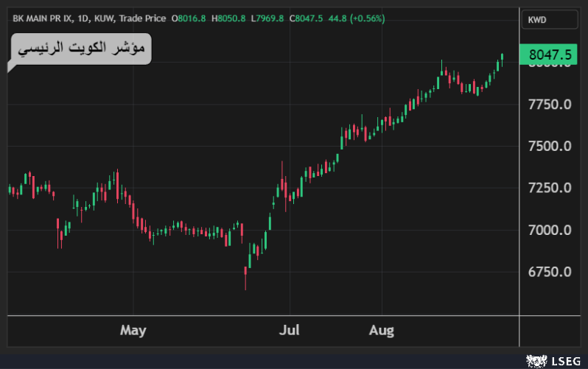This screenshot has width=588, height=369.
Task: Click the Trade Price label in header
Action: (143, 18)
